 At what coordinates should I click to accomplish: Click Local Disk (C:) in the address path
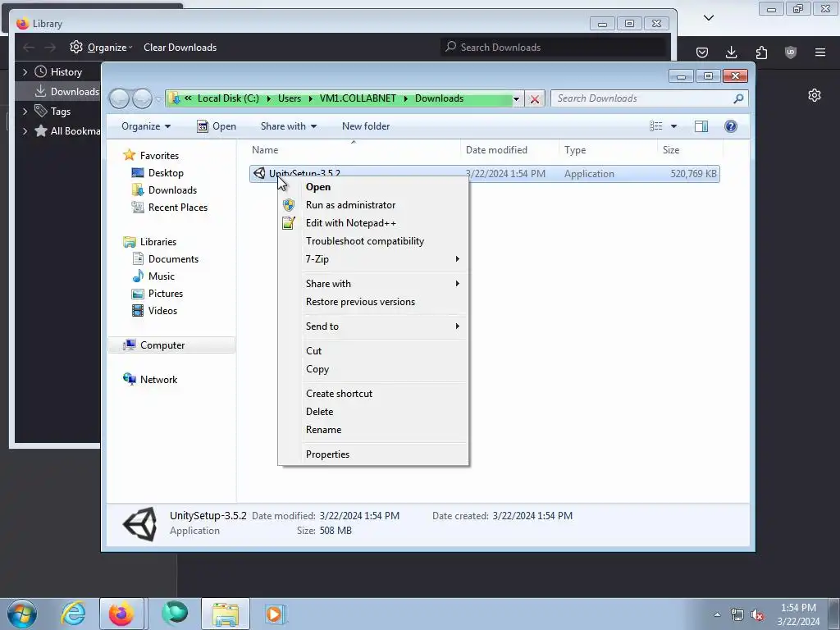point(228,98)
